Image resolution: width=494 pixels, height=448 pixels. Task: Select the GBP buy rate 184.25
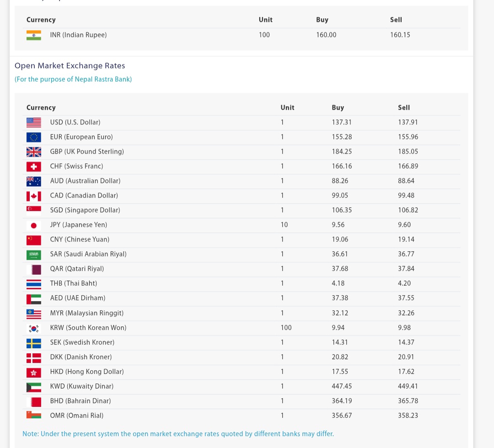342,151
